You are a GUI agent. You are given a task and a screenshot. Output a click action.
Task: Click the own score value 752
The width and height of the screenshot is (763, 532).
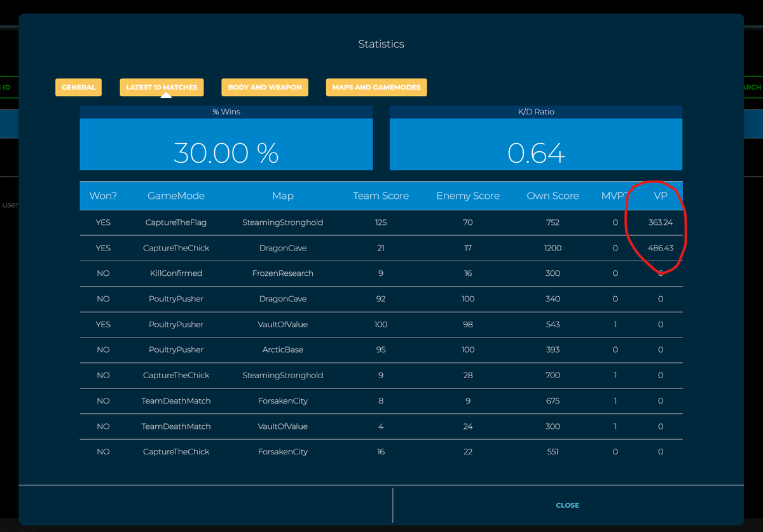(x=553, y=222)
